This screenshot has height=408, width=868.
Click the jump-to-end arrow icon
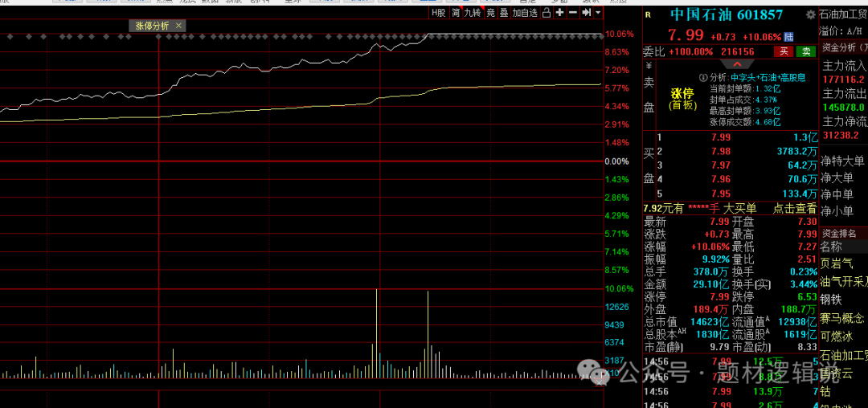(x=586, y=13)
